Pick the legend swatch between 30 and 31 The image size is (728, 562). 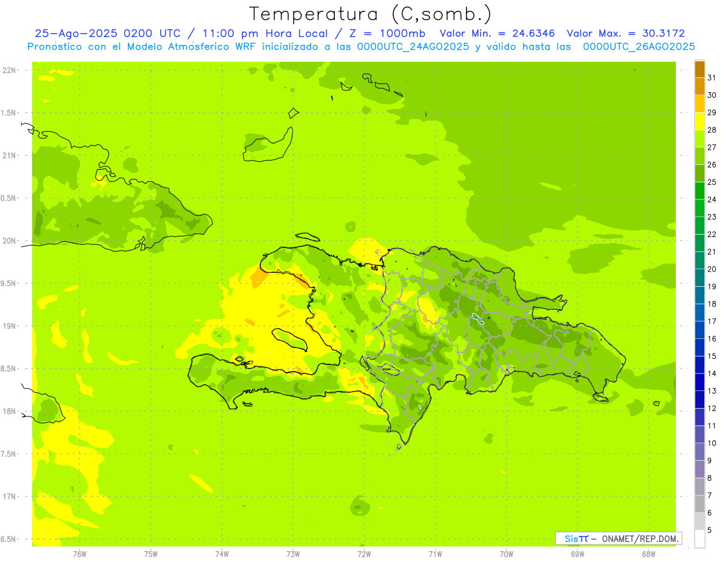point(699,86)
